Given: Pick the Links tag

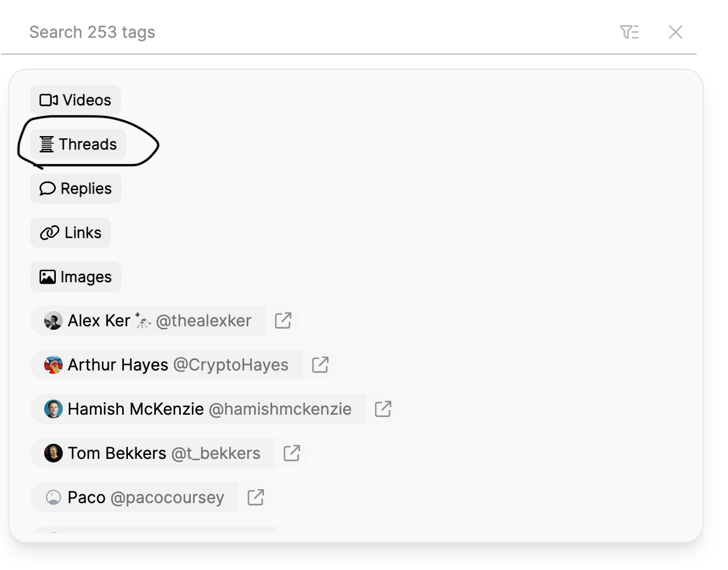Looking at the screenshot, I should click(70, 233).
